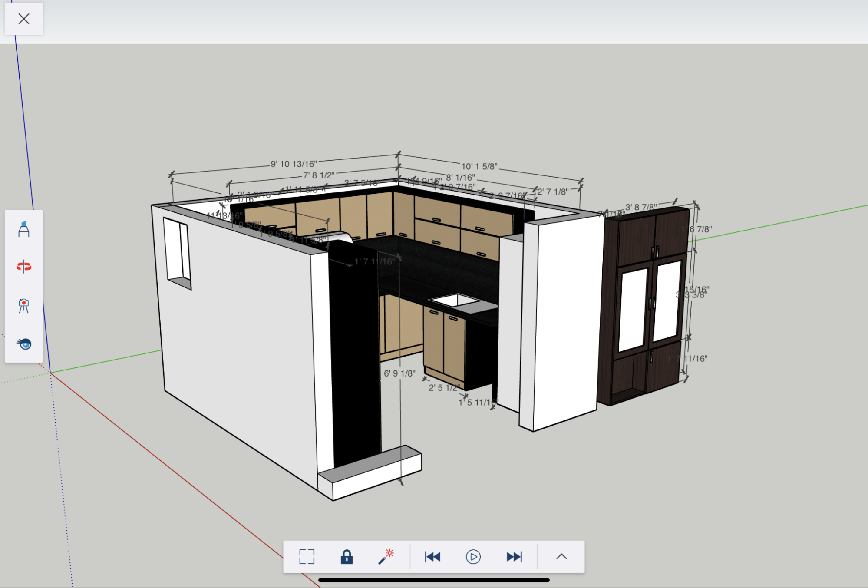Expand the bottom toolbar with chevron
The height and width of the screenshot is (588, 868).
click(x=561, y=556)
